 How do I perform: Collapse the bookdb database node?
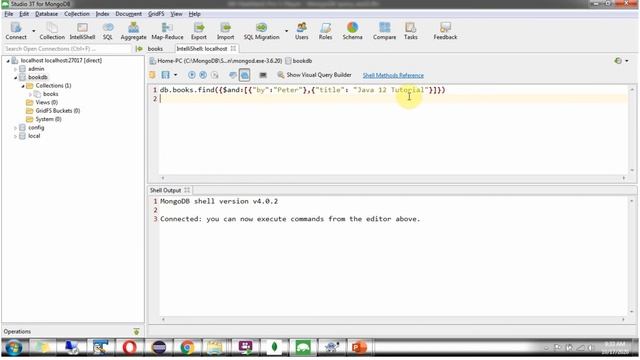16,77
